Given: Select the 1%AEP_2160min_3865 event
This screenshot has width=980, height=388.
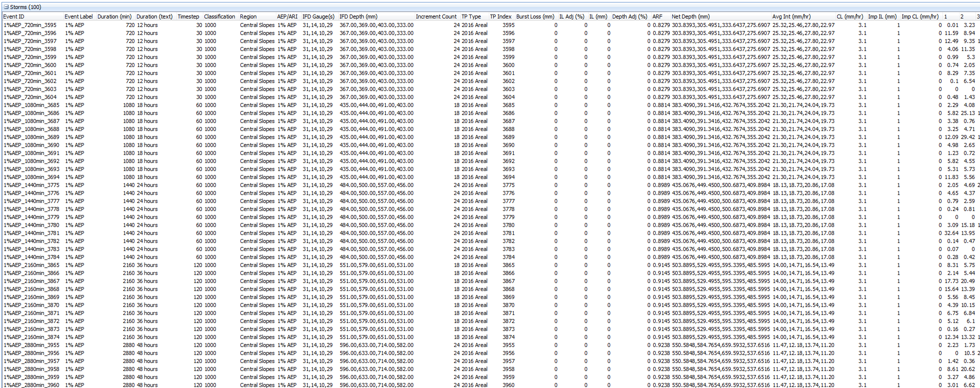Looking at the screenshot, I should click(31, 265).
